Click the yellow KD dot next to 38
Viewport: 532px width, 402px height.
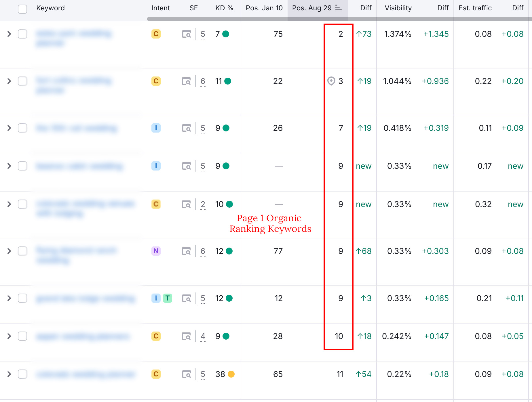[x=231, y=374]
